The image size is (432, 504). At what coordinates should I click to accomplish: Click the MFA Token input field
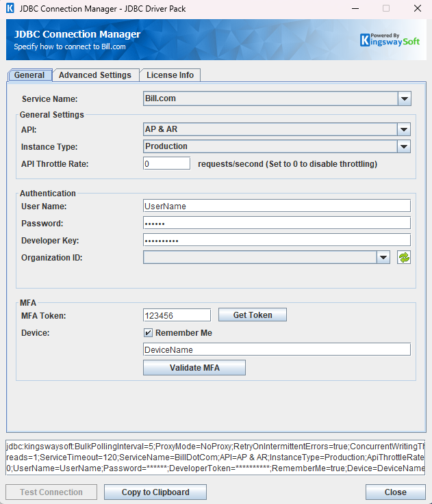[x=177, y=315]
